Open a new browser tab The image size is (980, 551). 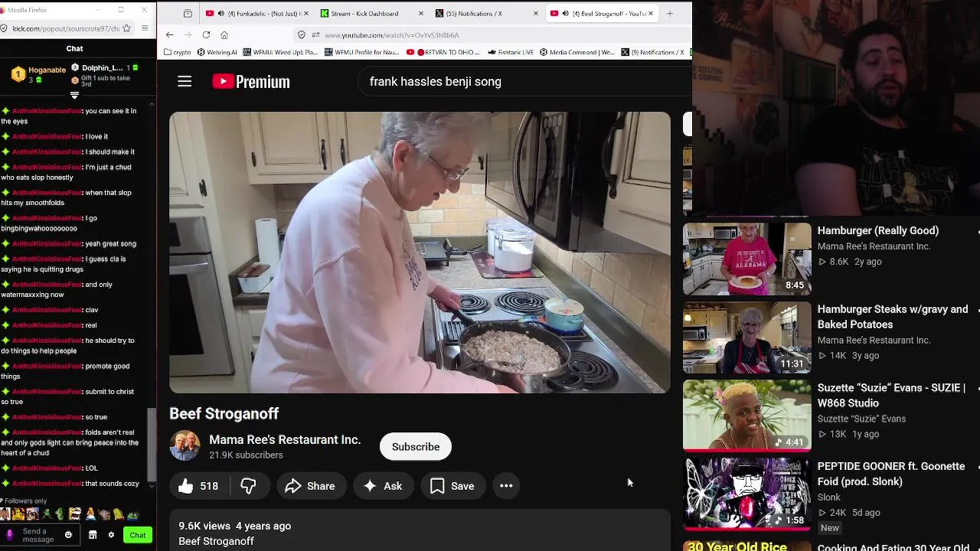[x=670, y=13]
